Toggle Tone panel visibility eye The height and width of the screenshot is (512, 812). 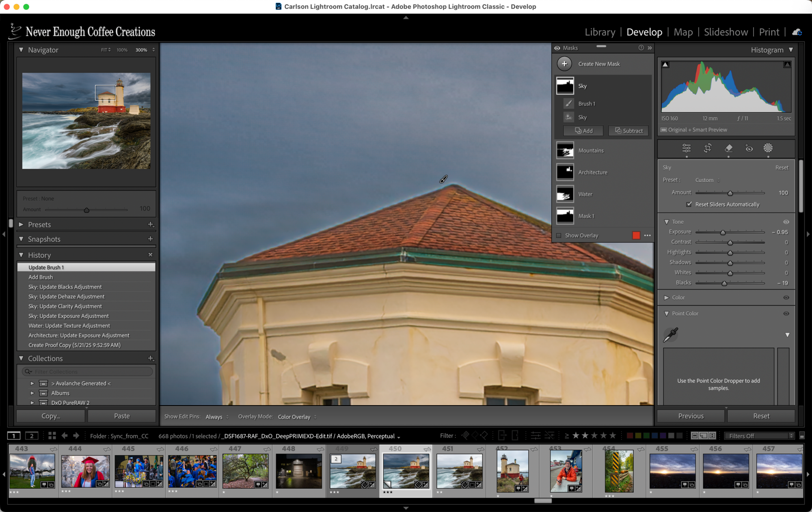click(786, 222)
